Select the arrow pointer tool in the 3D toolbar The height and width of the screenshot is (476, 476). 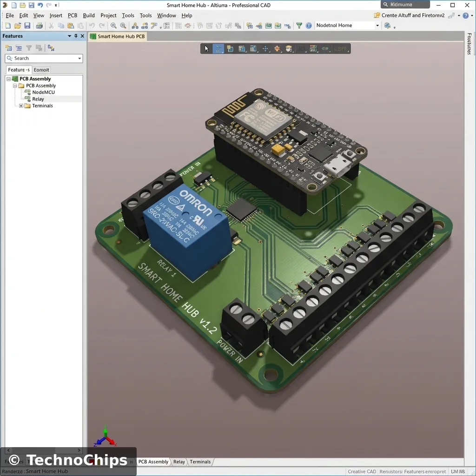coord(206,48)
